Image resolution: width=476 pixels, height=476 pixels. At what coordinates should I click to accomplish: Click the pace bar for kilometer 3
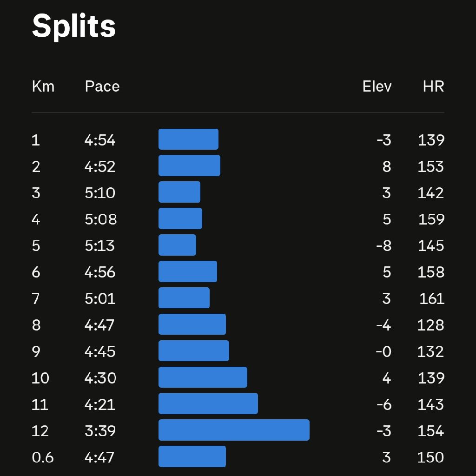[x=179, y=192]
